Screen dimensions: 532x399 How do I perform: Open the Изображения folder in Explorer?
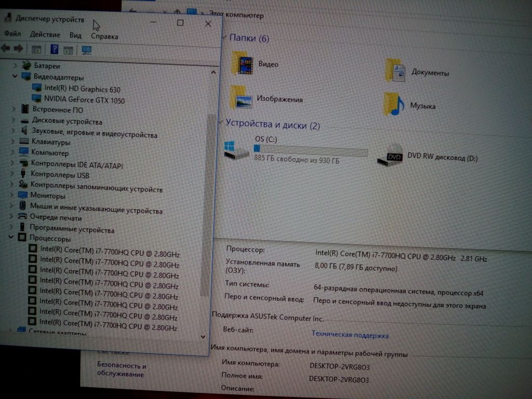[x=267, y=98]
